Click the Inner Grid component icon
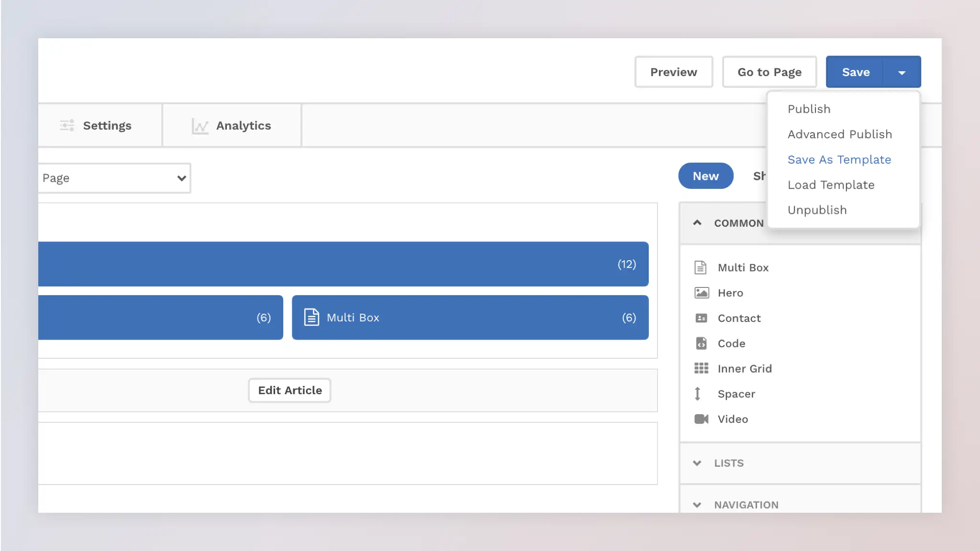This screenshot has width=980, height=551. click(x=701, y=368)
